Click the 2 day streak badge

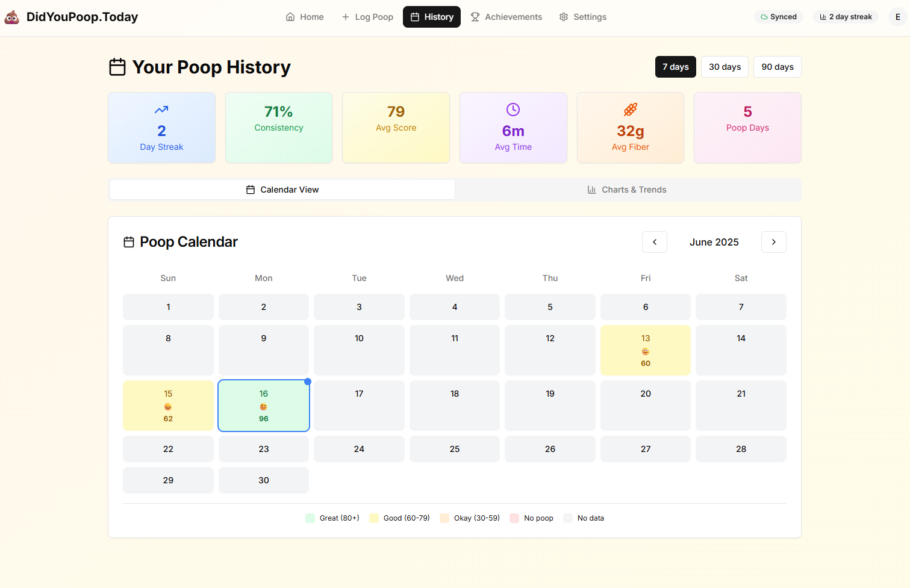846,17
